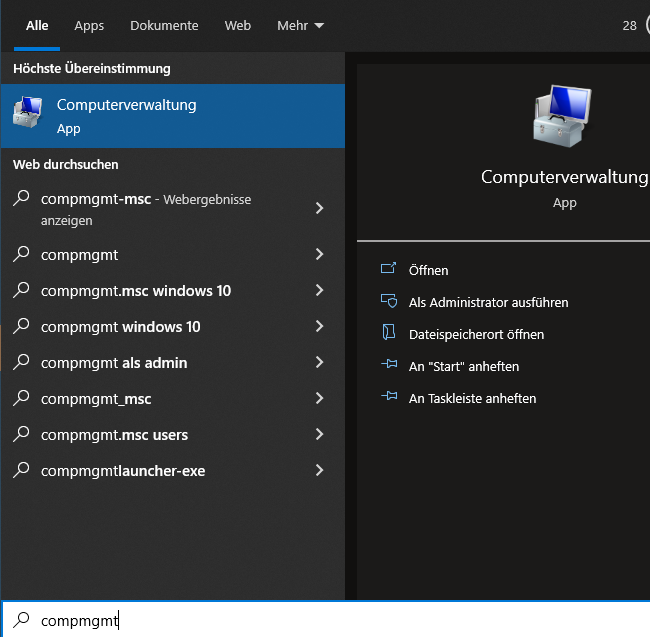Expand compmgmtlauncher-exe chevron
Viewport: 650px width, 637px height.
(x=319, y=470)
